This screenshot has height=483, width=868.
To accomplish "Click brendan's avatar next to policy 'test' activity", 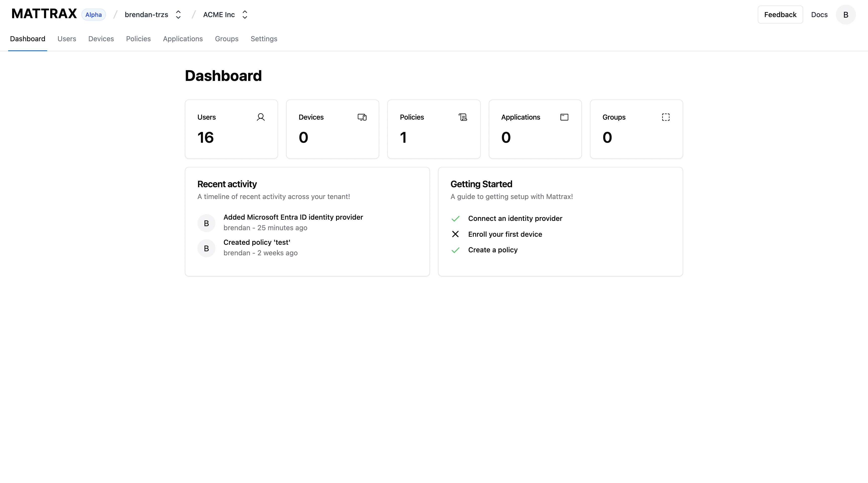I will point(206,248).
